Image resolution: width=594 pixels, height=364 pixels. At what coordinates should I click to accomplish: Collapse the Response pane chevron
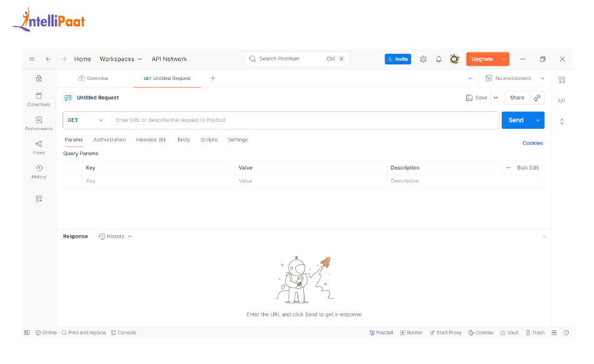545,236
